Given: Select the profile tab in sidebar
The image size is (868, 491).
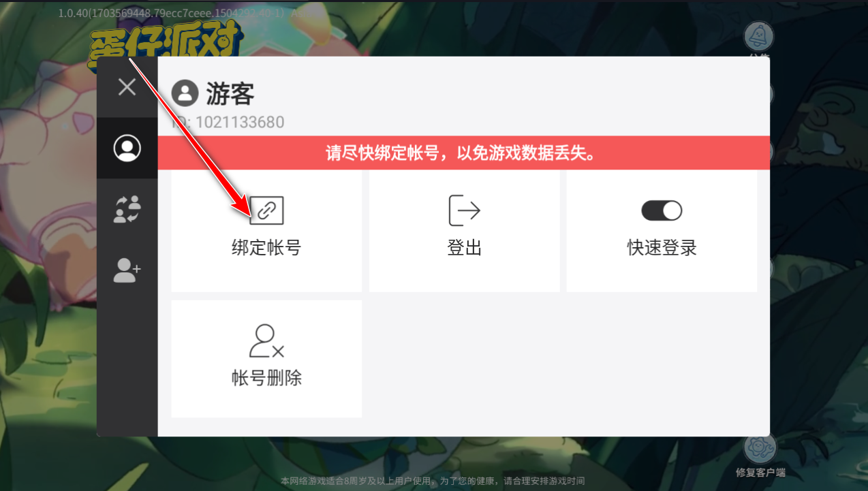Looking at the screenshot, I should click(127, 148).
